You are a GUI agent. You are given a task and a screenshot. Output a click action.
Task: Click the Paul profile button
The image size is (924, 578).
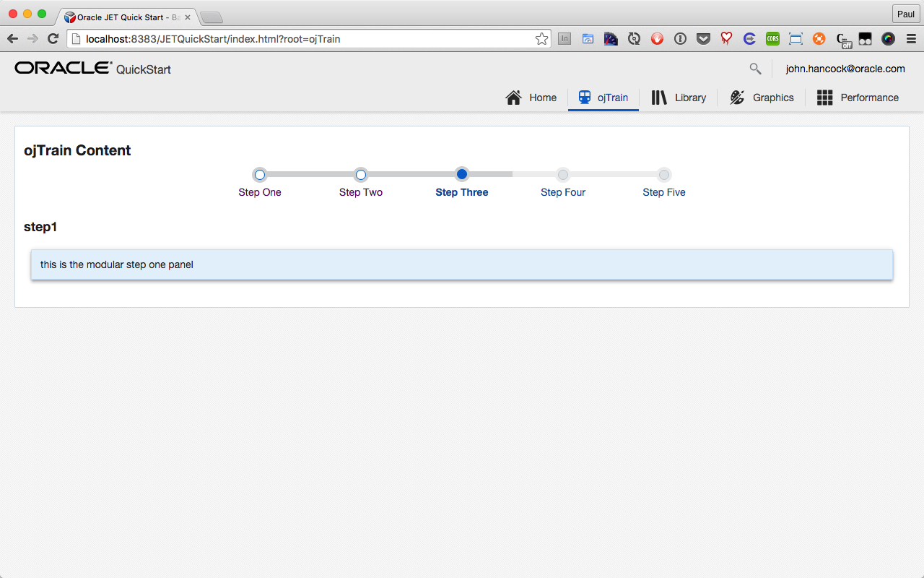pos(905,14)
